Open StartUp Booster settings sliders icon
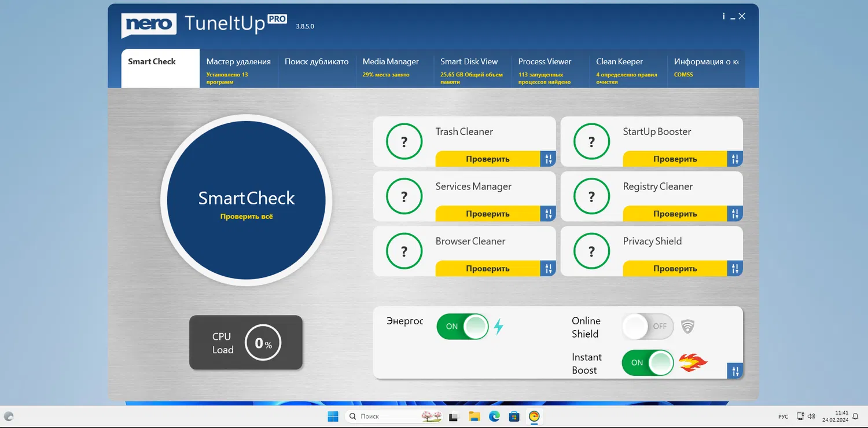The image size is (868, 428). (735, 159)
